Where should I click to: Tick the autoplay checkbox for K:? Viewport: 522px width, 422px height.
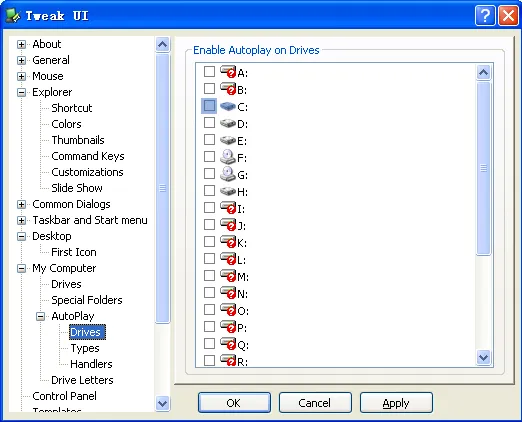coord(209,241)
